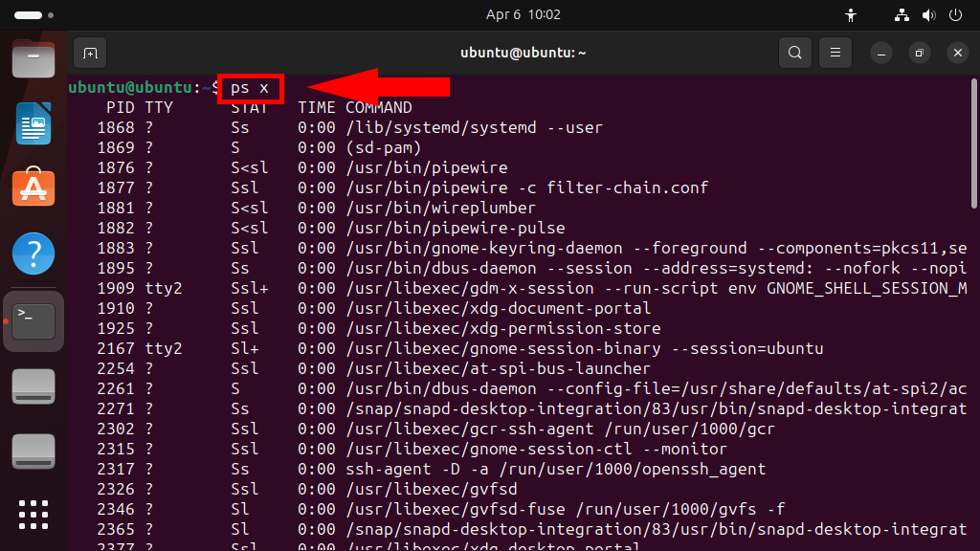The width and height of the screenshot is (980, 551).
Task: Open the App Center icon
Action: [x=33, y=188]
